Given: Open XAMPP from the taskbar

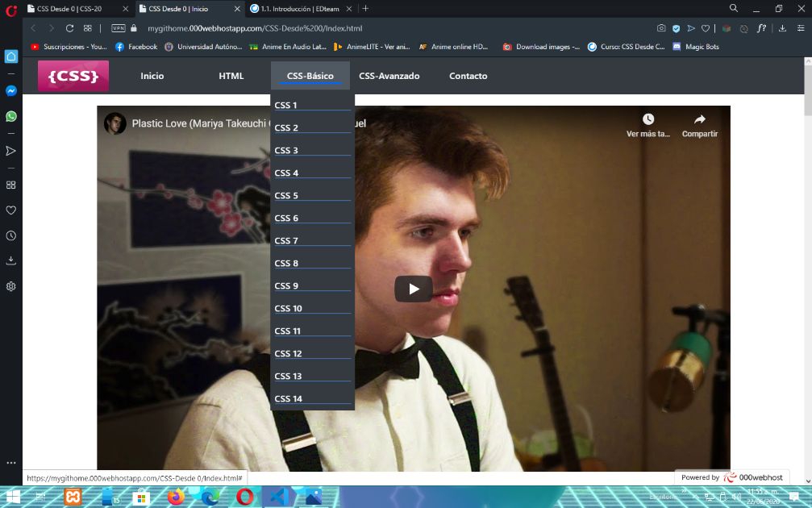Looking at the screenshot, I should tap(73, 498).
